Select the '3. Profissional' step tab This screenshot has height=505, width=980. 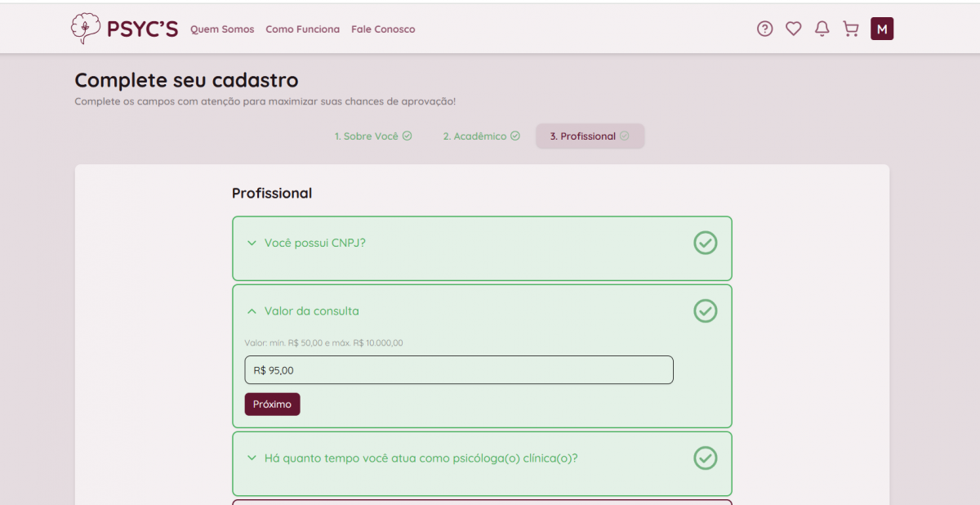click(590, 136)
